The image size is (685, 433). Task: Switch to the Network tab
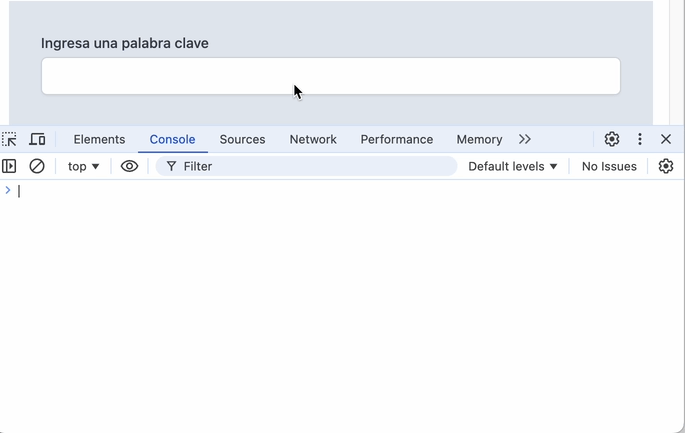tap(313, 139)
